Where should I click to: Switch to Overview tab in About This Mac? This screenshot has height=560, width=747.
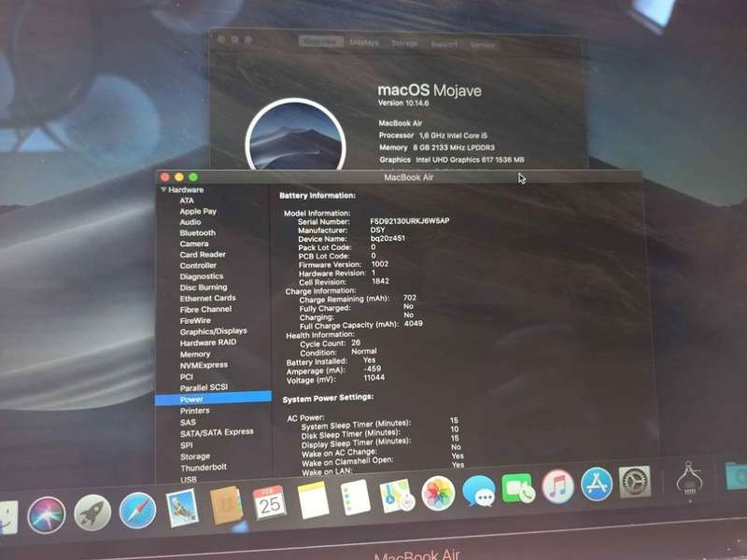320,42
